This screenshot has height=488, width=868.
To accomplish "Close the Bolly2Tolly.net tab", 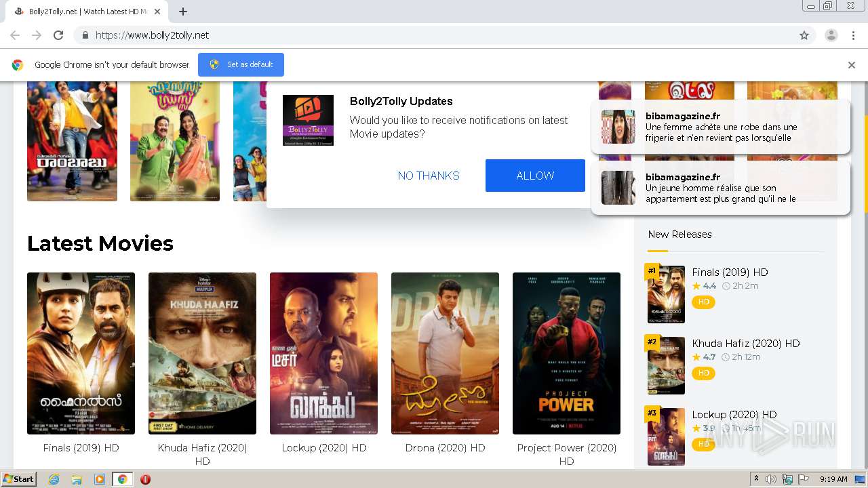I will 158,12.
